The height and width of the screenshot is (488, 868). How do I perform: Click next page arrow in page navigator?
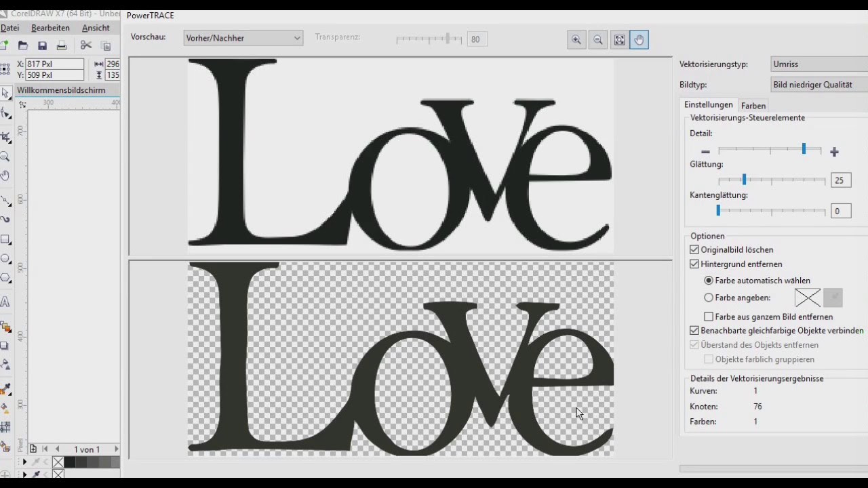coord(116,449)
